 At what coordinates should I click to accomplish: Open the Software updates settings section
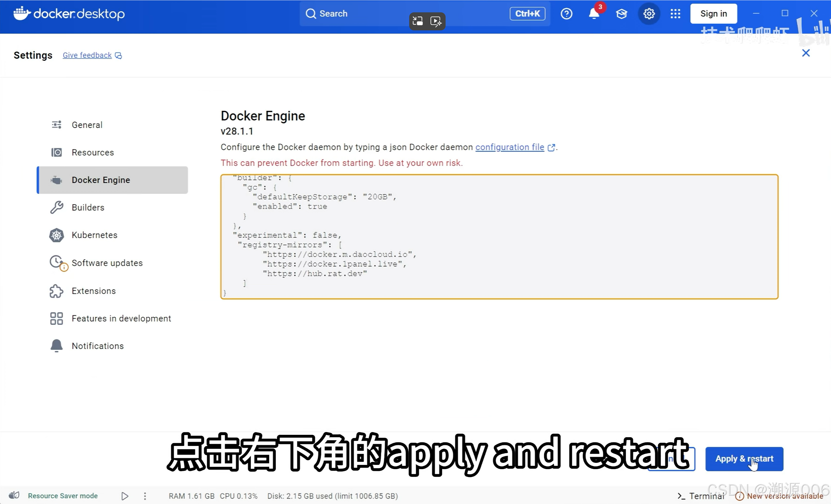pyautogui.click(x=112, y=263)
